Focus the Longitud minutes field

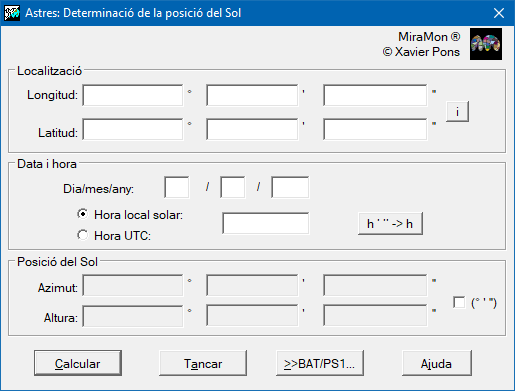point(252,95)
